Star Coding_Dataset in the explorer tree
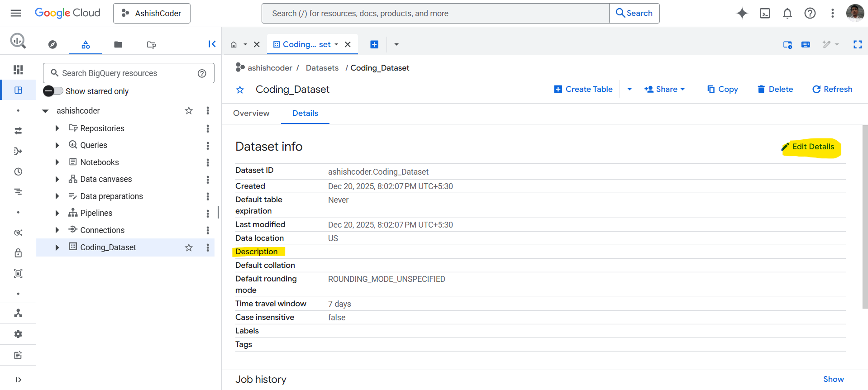Image resolution: width=868 pixels, height=390 pixels. pos(189,247)
